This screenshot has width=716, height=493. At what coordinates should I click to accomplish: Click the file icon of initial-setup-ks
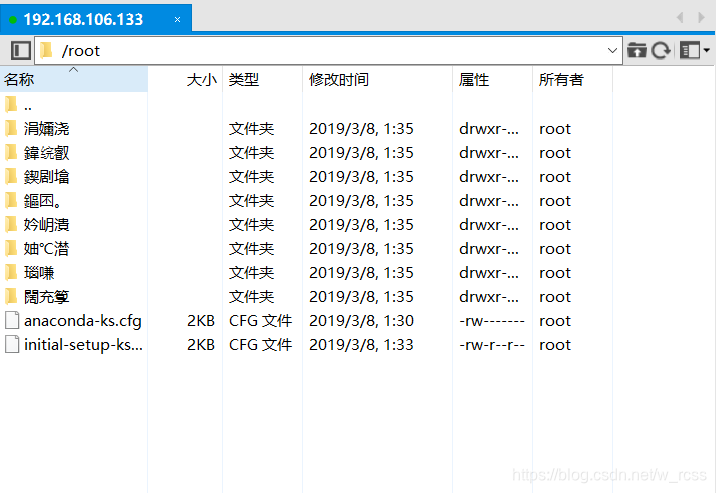[12, 344]
